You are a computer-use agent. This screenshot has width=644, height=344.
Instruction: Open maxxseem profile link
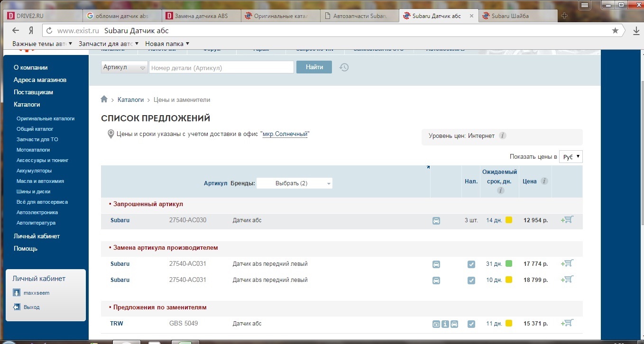(x=37, y=293)
